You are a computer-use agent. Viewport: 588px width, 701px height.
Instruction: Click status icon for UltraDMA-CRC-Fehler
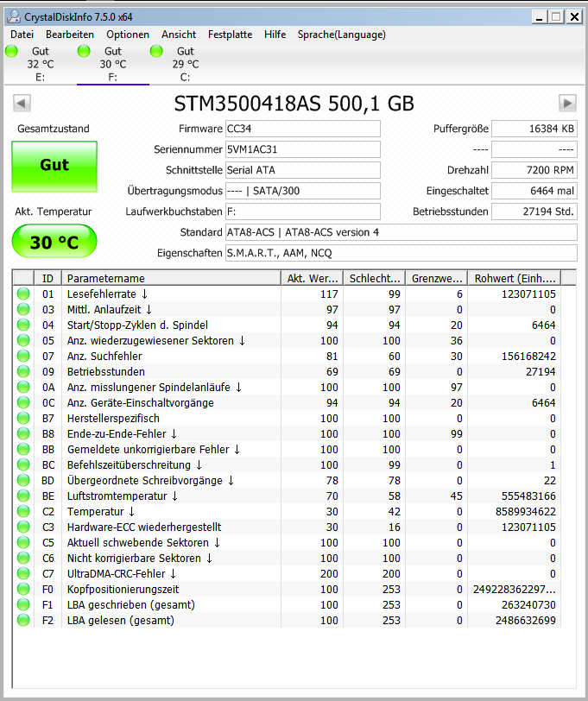[x=23, y=573]
